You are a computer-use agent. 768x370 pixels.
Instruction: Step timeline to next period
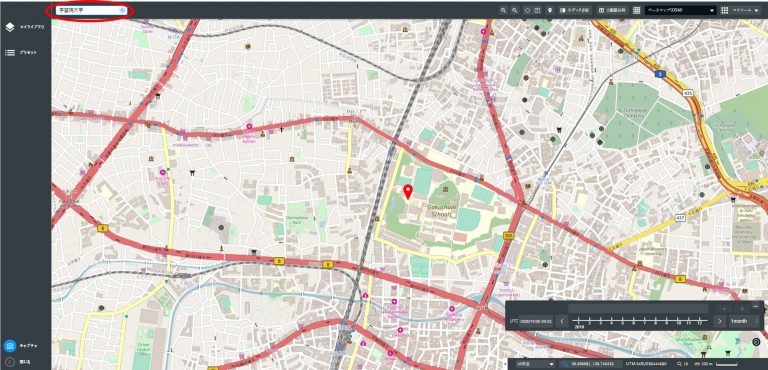click(x=720, y=321)
